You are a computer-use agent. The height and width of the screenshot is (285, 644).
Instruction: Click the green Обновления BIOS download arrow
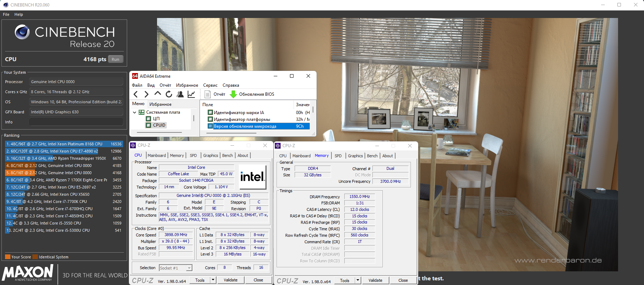coord(233,94)
